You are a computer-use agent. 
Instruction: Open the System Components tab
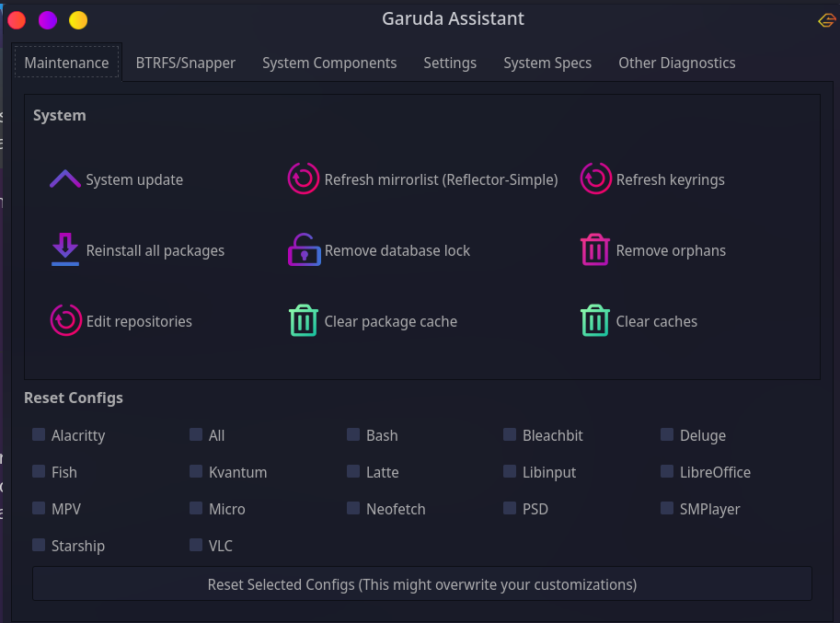click(329, 63)
